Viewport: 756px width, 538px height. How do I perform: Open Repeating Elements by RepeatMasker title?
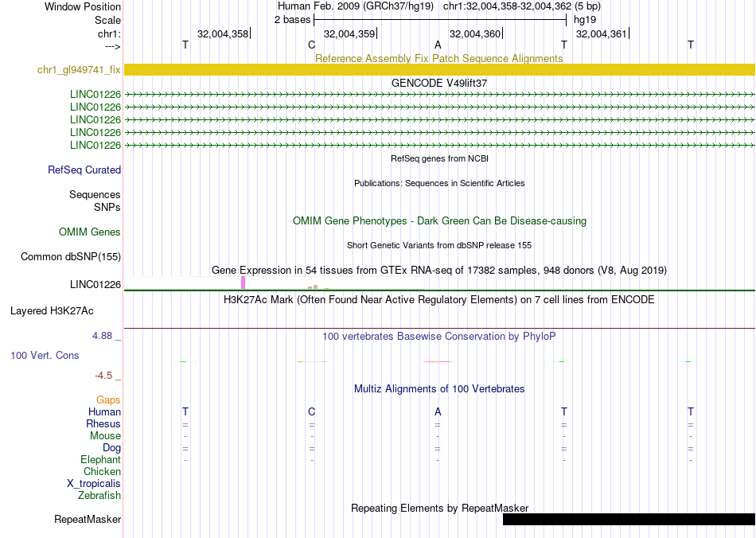440,508
